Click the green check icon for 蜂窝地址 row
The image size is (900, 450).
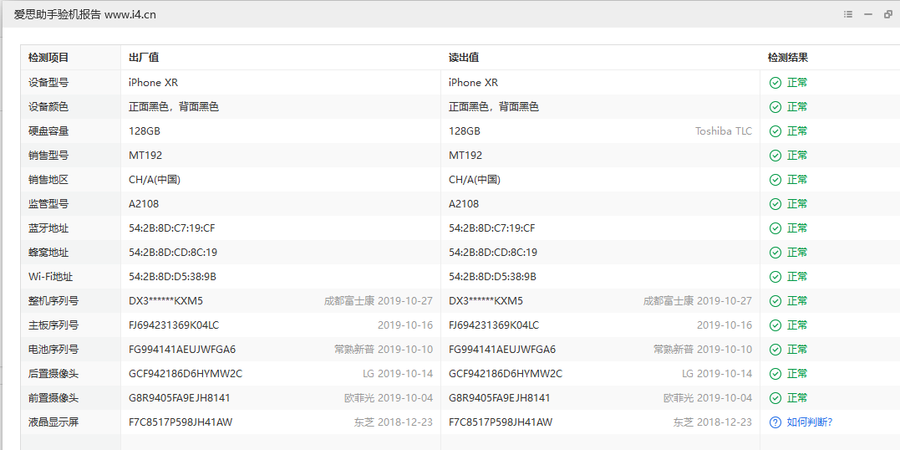tap(775, 253)
